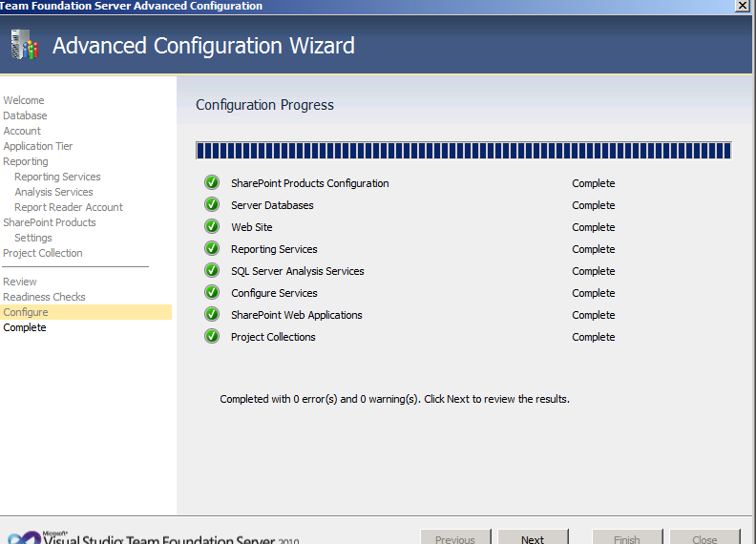This screenshot has width=756, height=544.
Task: Close the wizard window with the X
Action: (743, 6)
